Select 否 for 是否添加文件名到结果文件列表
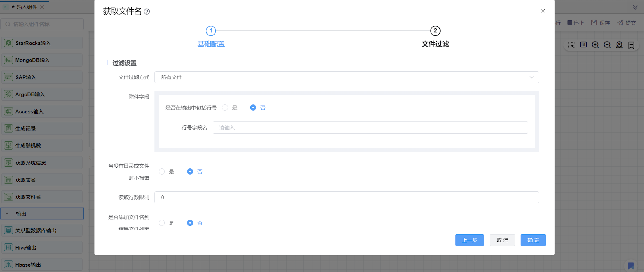644x272 pixels. [190, 223]
